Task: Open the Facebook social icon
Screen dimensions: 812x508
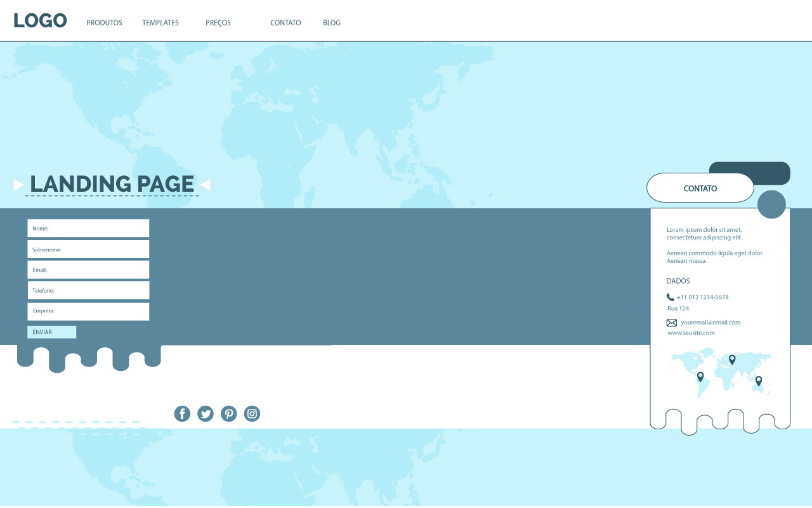Action: point(182,414)
